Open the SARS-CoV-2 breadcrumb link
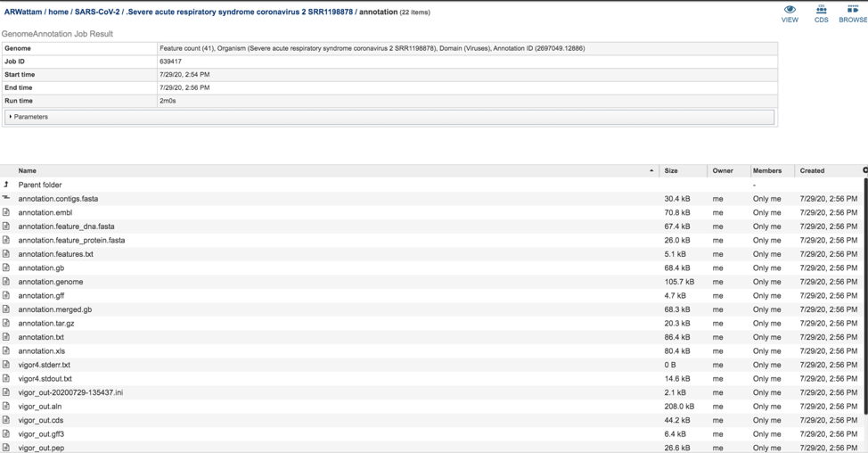The height and width of the screenshot is (453, 868). pyautogui.click(x=97, y=12)
